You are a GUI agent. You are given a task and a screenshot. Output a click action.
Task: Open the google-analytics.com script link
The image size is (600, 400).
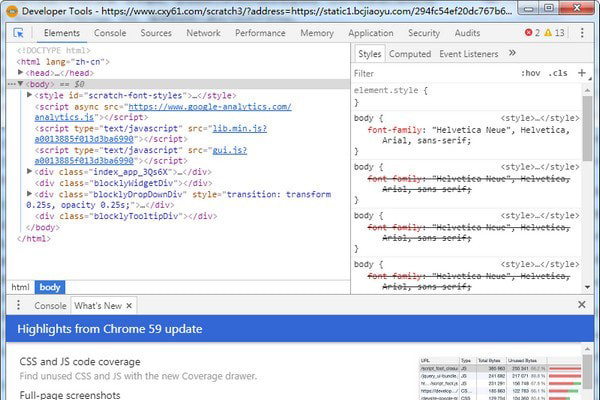163,112
